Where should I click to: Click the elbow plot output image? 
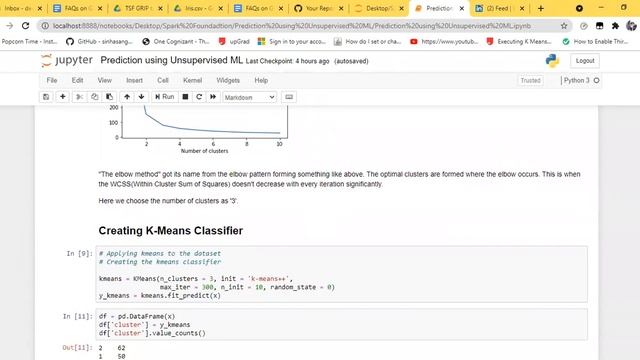point(197,130)
